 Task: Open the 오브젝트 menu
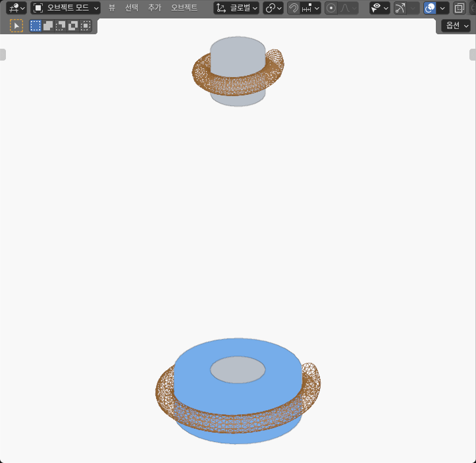point(184,8)
